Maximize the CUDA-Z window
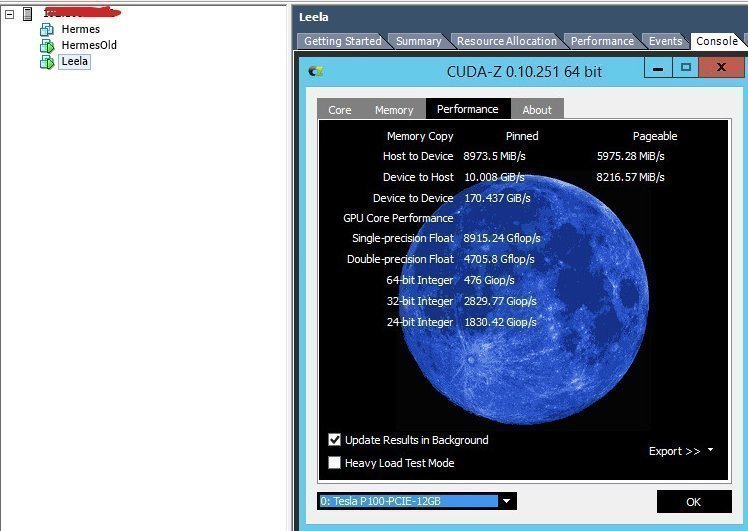The image size is (748, 531). [x=685, y=69]
